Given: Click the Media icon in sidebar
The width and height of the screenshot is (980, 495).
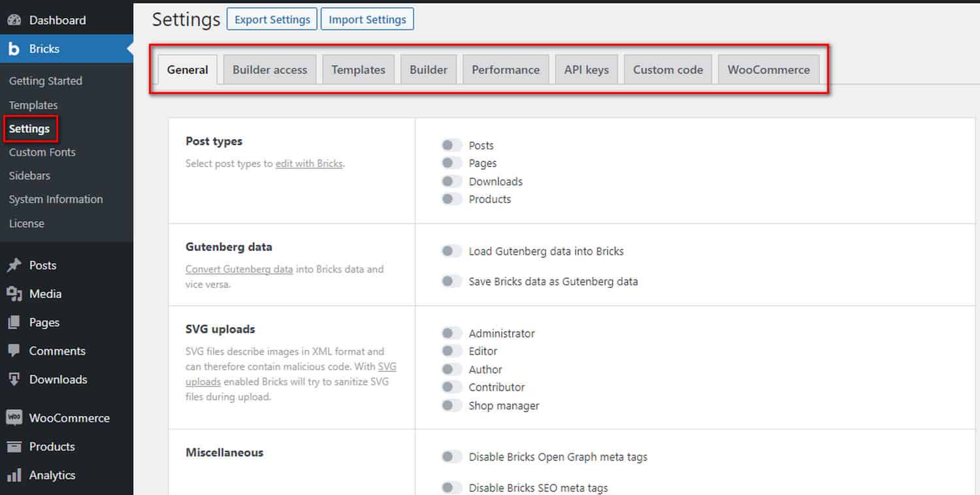Looking at the screenshot, I should pyautogui.click(x=14, y=294).
